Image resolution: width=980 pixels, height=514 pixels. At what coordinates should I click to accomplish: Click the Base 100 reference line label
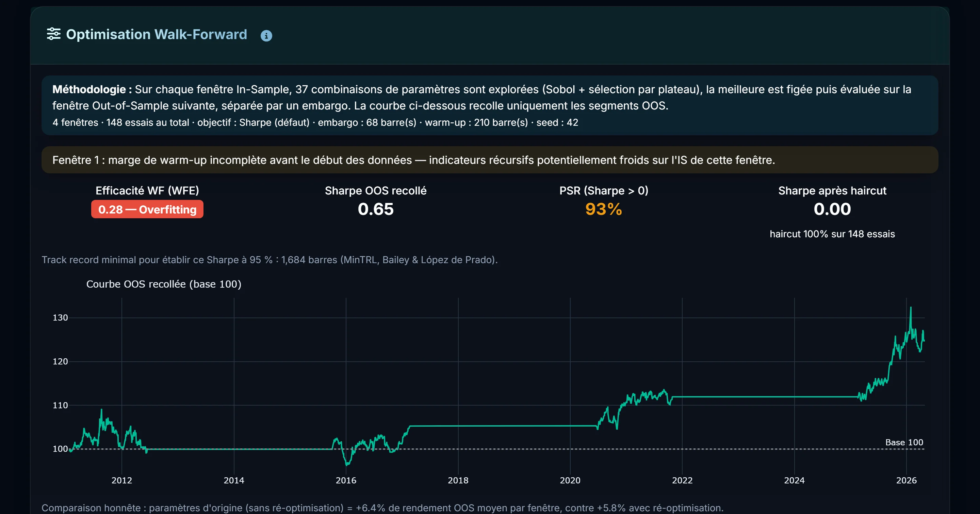click(x=904, y=442)
